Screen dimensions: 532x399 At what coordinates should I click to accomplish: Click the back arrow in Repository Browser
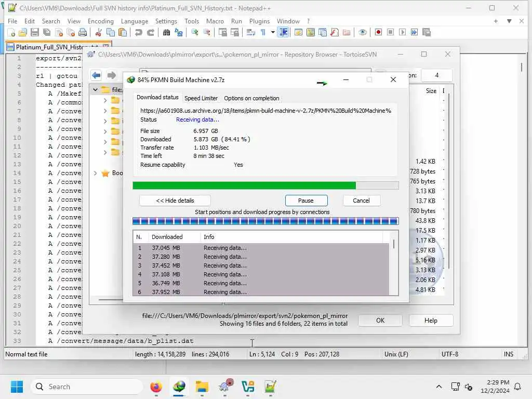tap(96, 75)
